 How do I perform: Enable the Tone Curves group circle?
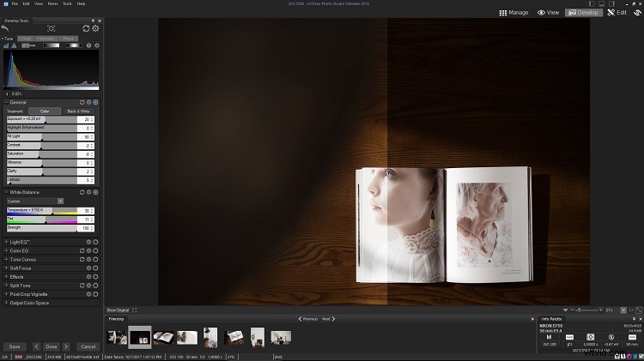coord(95,259)
